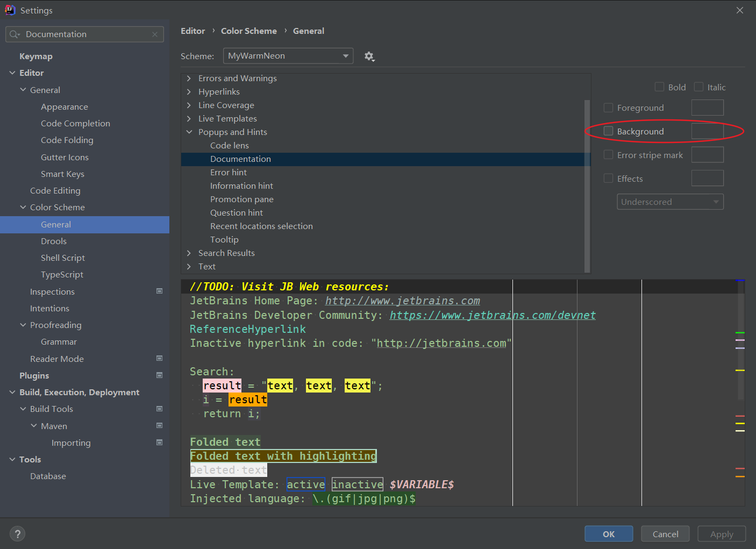Select Promotion pane attribute

(x=242, y=199)
